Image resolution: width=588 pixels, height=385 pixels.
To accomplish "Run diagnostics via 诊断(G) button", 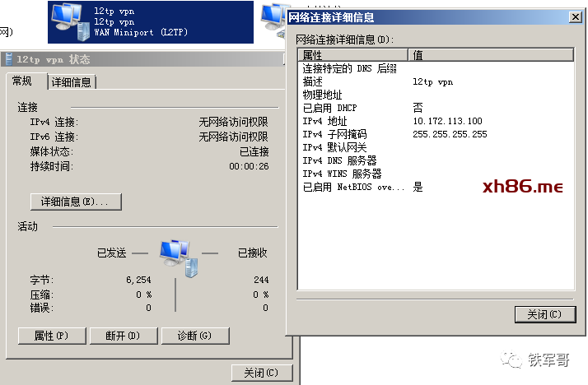I will click(194, 336).
